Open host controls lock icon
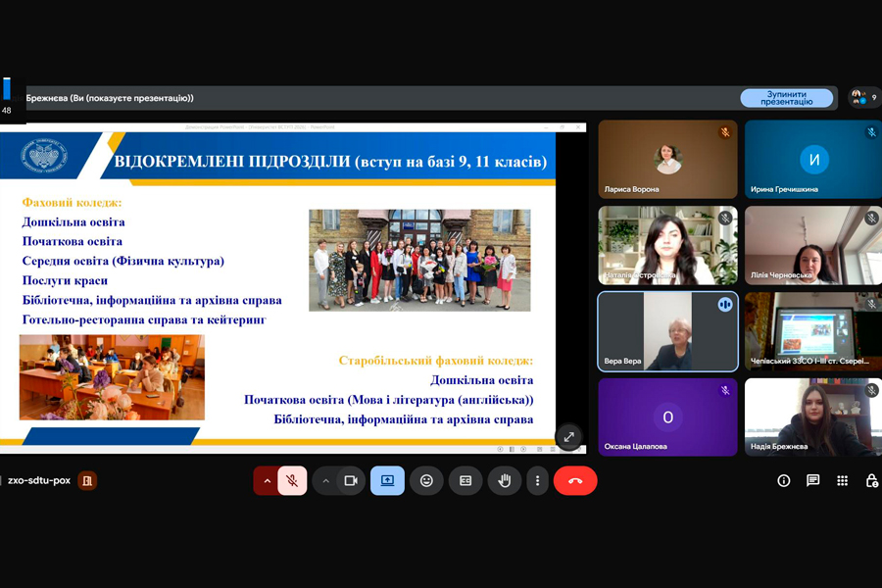Image resolution: width=882 pixels, height=588 pixels. coord(871,481)
